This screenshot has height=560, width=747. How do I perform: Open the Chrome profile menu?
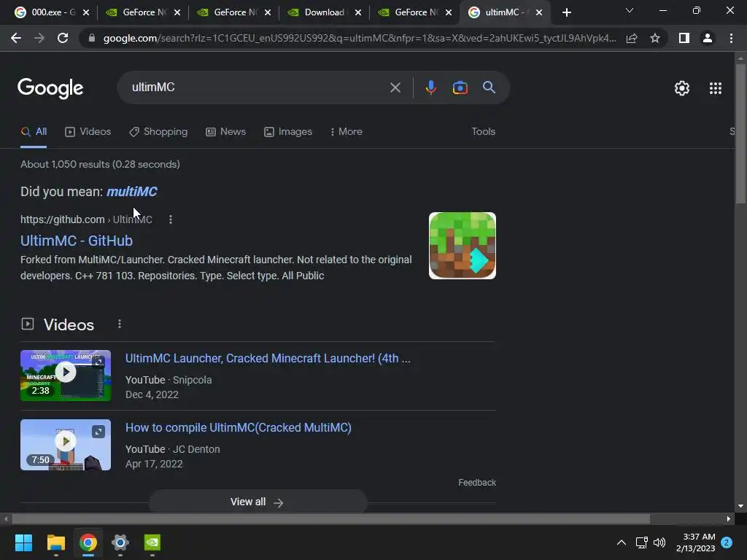coord(708,38)
